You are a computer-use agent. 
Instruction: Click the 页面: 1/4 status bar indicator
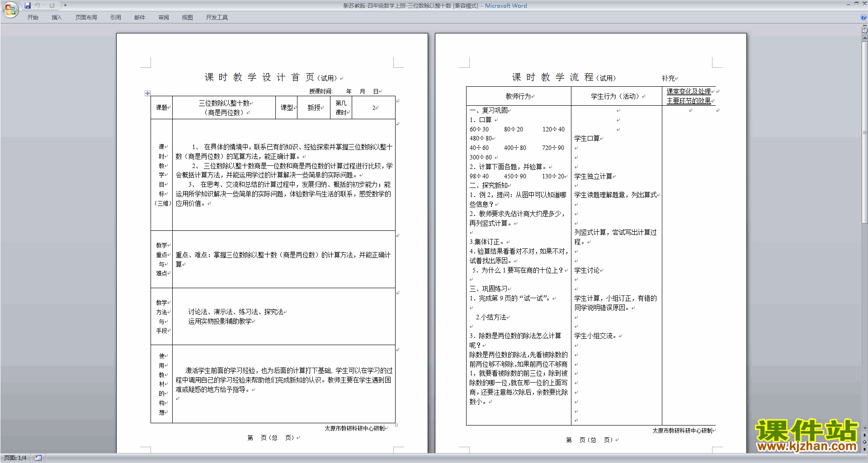pyautogui.click(x=15, y=458)
